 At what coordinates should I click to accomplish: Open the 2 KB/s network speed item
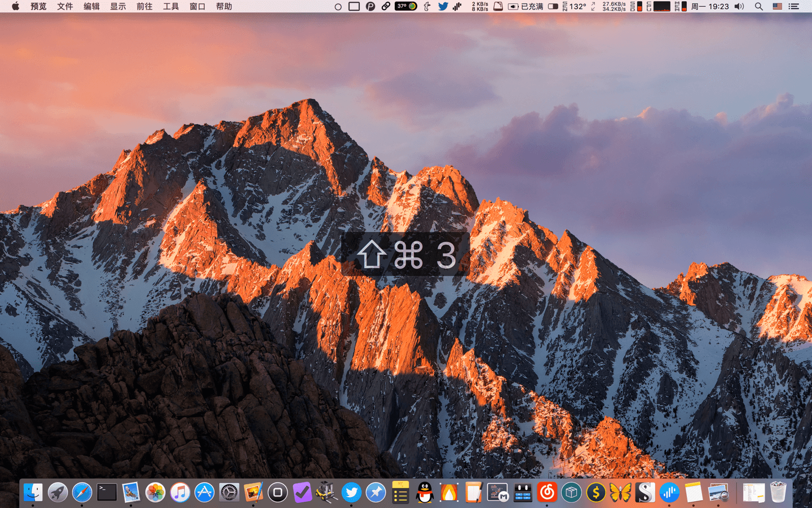click(480, 6)
